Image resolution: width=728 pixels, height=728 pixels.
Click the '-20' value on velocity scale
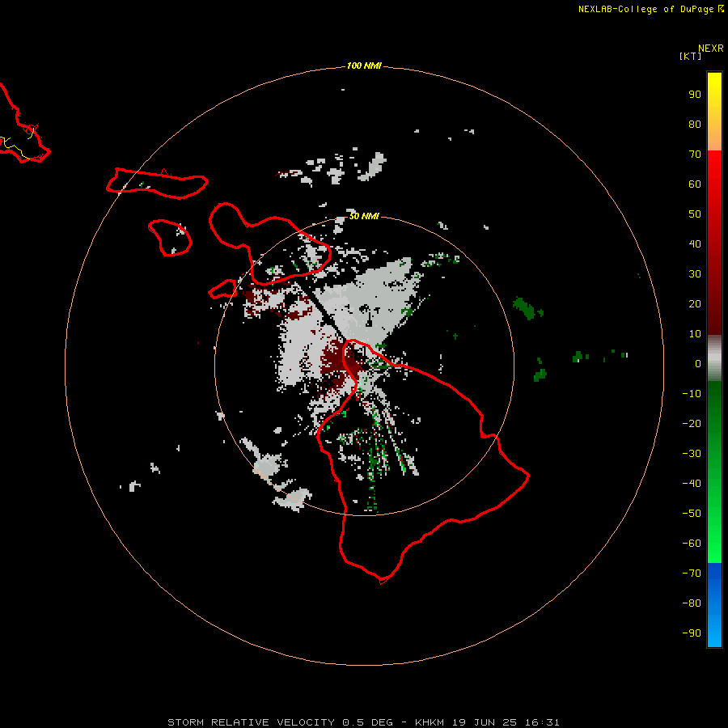click(x=692, y=424)
